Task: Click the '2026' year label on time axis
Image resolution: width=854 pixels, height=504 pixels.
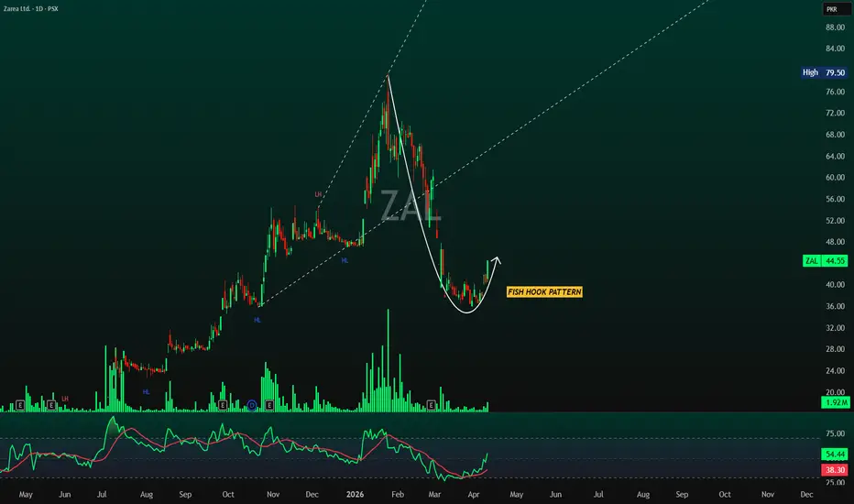Action: [x=356, y=494]
